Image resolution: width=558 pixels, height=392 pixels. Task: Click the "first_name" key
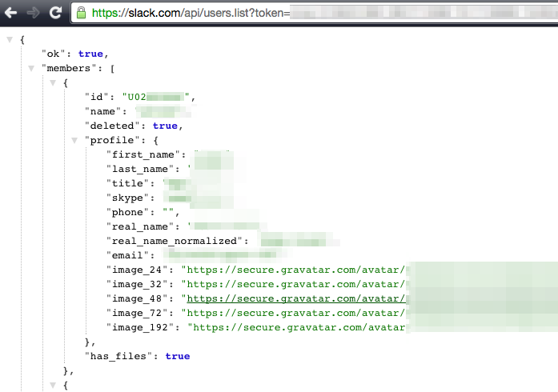pos(143,154)
